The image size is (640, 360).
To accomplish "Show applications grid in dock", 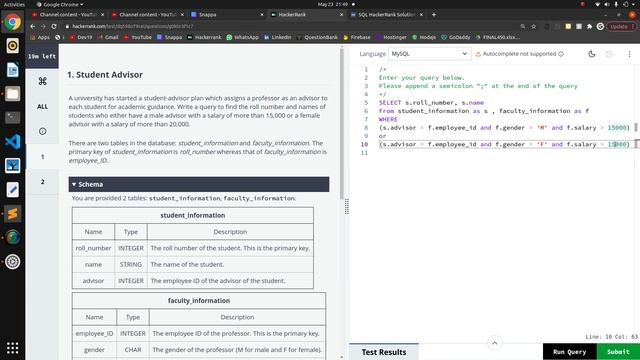I will tap(13, 348).
